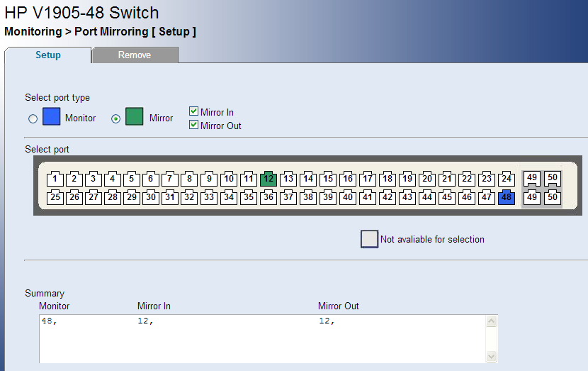Uncheck the Mirror In checkbox
This screenshot has width=588, height=371.
pyautogui.click(x=193, y=111)
